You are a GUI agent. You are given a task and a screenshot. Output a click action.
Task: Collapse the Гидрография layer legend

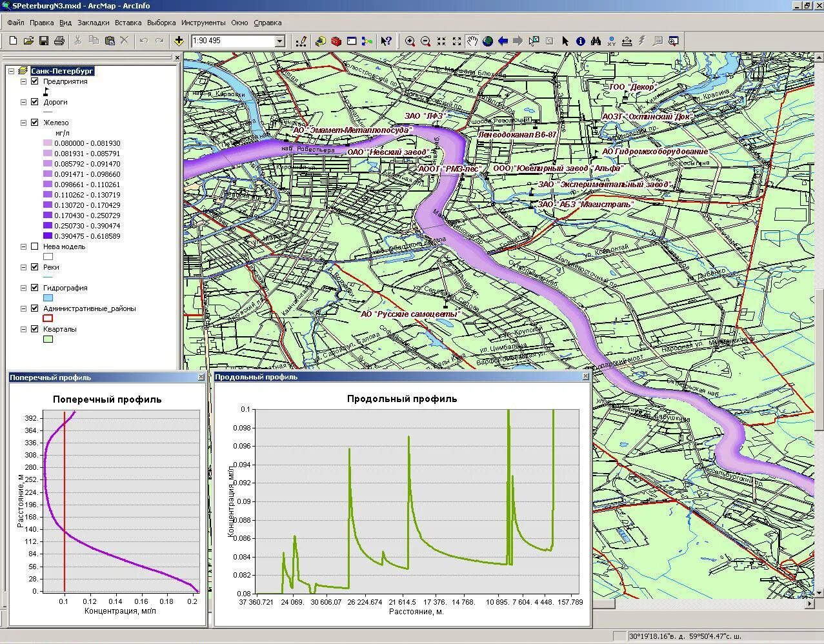tap(24, 288)
